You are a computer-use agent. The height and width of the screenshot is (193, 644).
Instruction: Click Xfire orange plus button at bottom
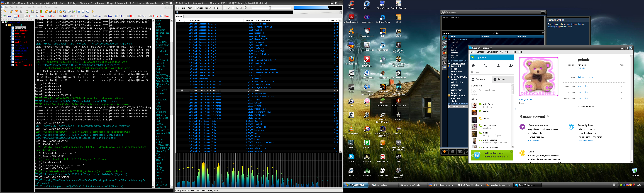click(445, 152)
